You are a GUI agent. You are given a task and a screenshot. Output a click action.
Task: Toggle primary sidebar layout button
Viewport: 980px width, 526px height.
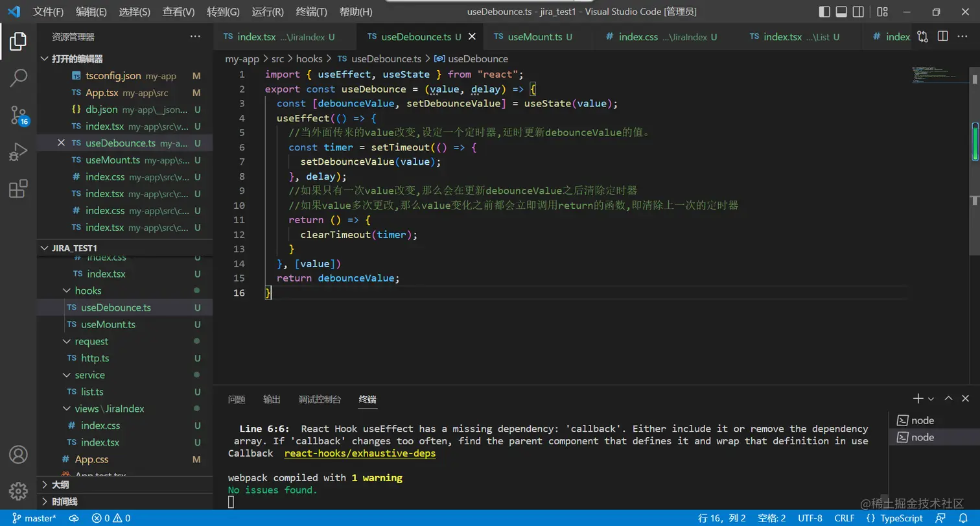pyautogui.click(x=824, y=12)
